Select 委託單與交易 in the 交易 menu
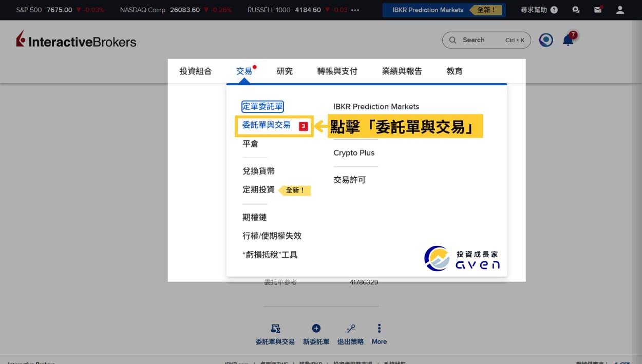Screen dimensions: 642x364 267,125
